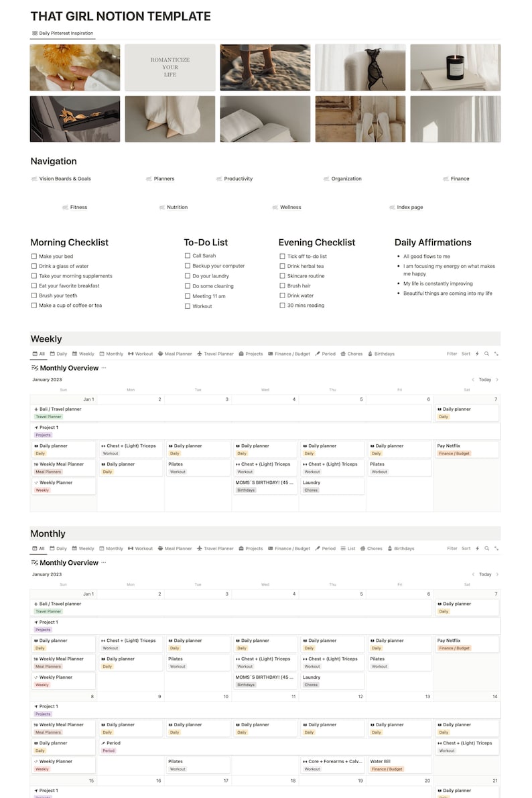Click the Period tab icon in Weekly section
532x798 pixels.
318,354
